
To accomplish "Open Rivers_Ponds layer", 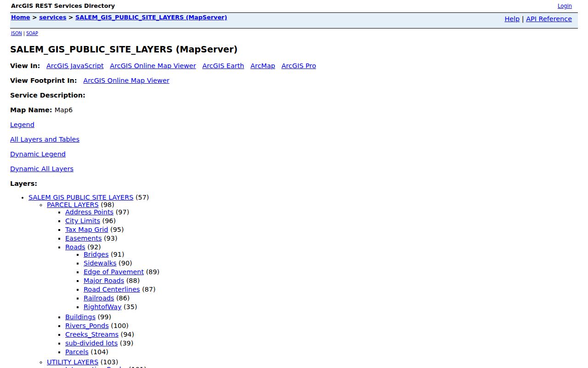I will point(87,326).
